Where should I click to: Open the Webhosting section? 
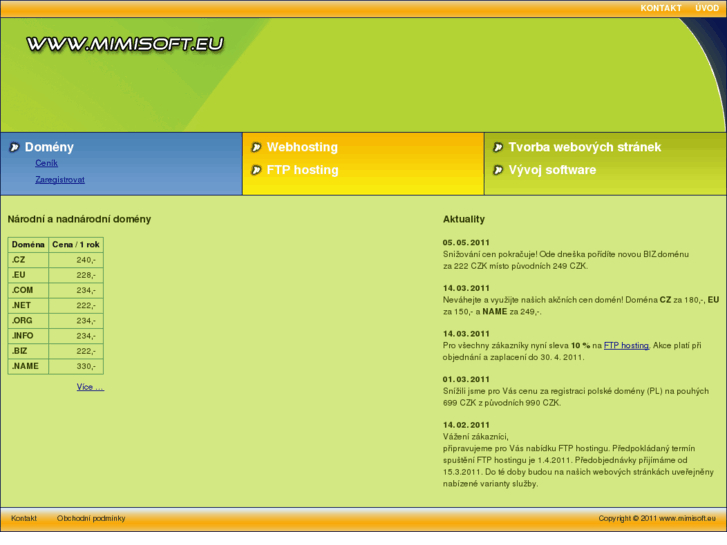[302, 147]
